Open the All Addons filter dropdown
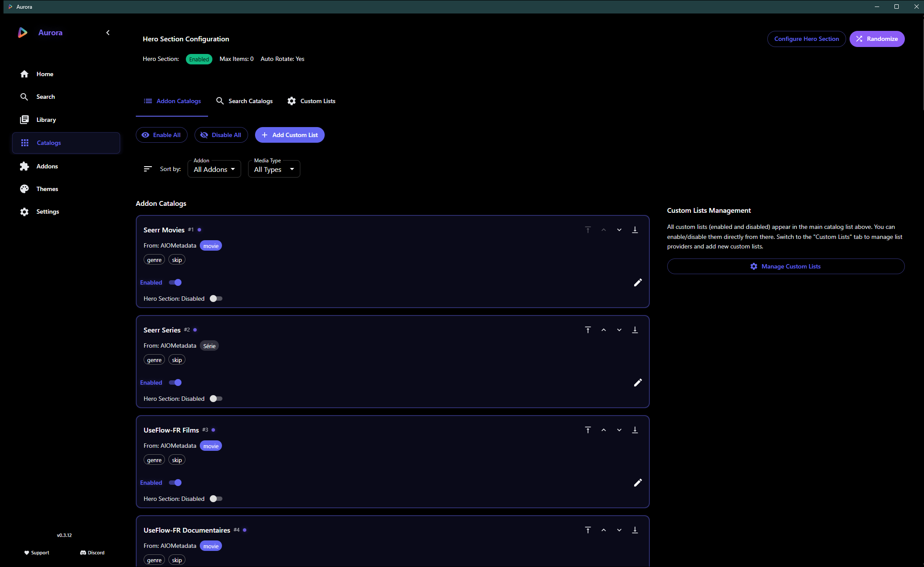Viewport: 924px width, 567px height. click(x=214, y=169)
